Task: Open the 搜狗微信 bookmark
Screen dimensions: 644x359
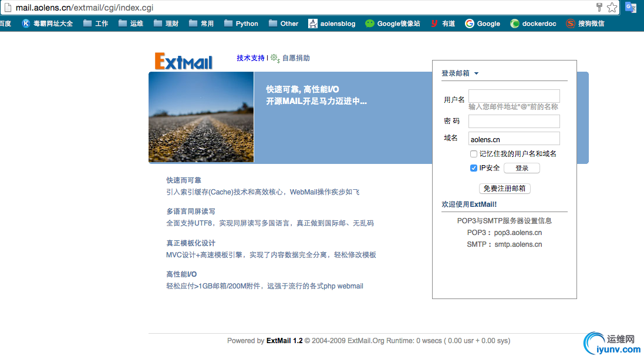Action: (585, 24)
